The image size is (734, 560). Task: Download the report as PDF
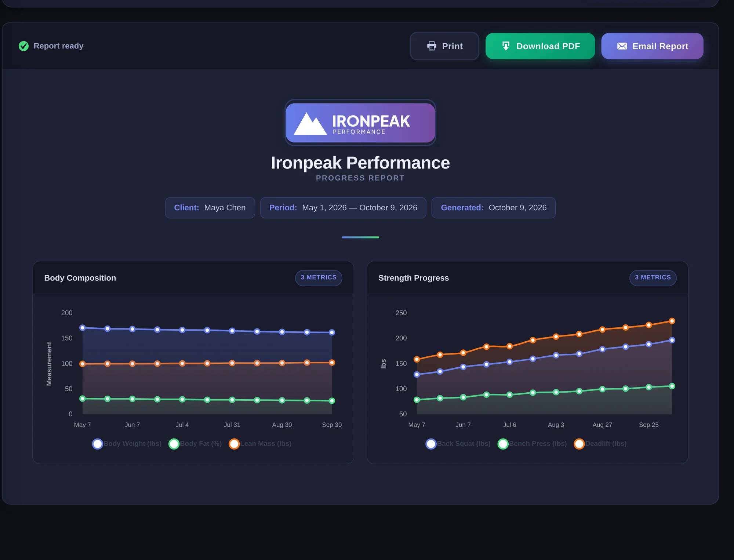[x=540, y=46]
